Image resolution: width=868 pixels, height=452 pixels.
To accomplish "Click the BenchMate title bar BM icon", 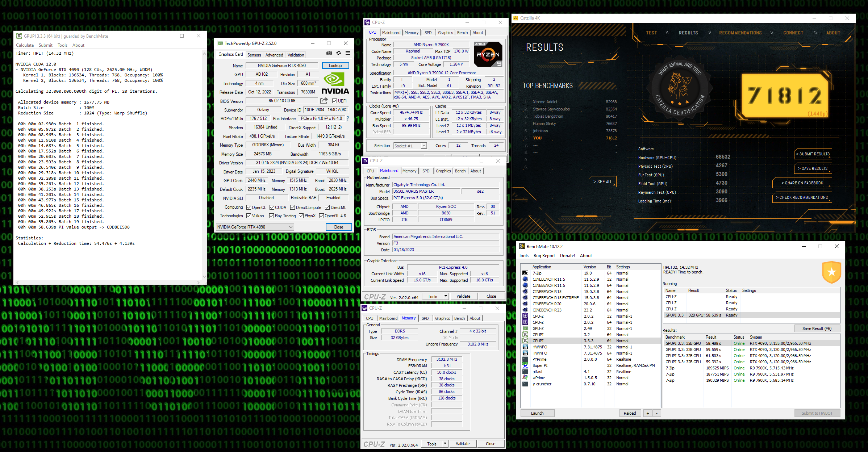I will click(522, 246).
